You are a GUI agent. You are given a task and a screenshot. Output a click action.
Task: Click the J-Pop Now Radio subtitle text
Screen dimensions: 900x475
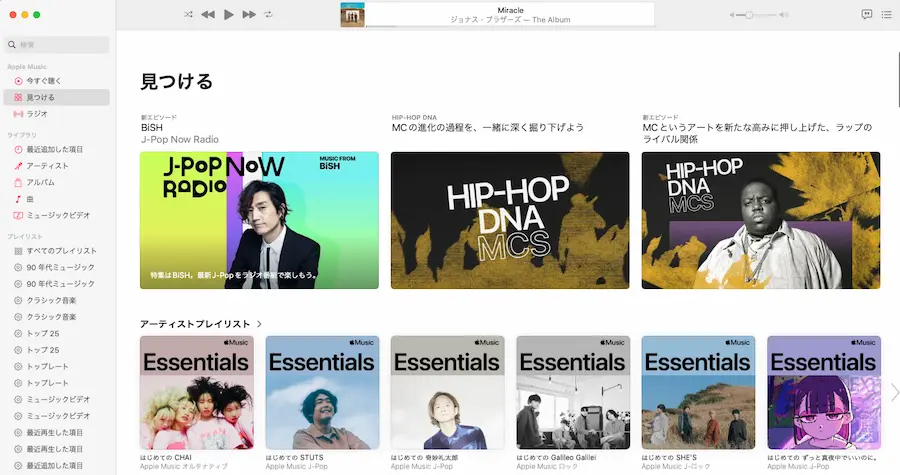(180, 139)
